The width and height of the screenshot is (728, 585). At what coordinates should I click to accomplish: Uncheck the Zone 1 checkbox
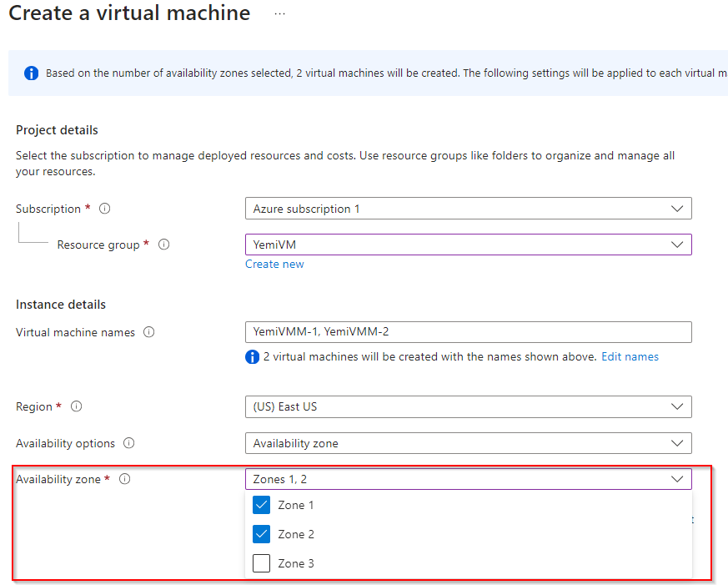pyautogui.click(x=262, y=505)
